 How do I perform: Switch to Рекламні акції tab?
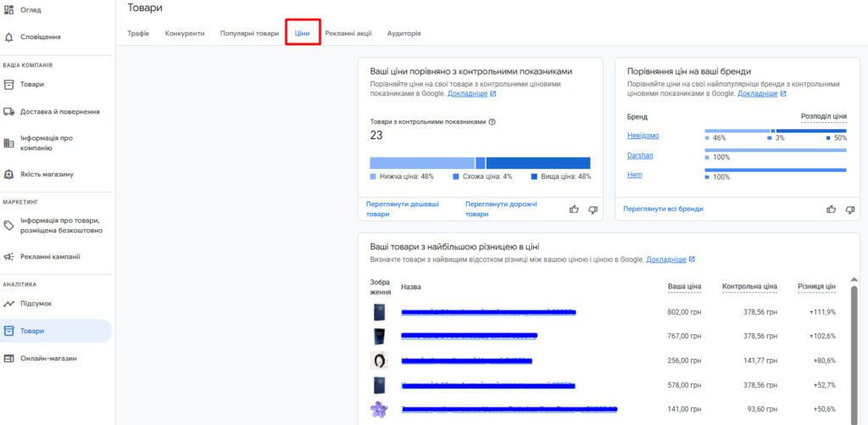pyautogui.click(x=348, y=33)
